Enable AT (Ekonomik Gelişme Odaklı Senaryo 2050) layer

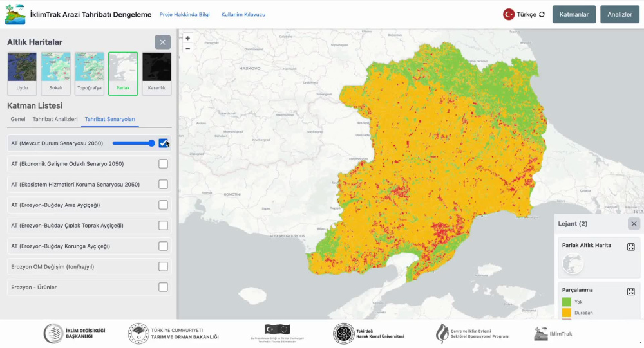163,164
